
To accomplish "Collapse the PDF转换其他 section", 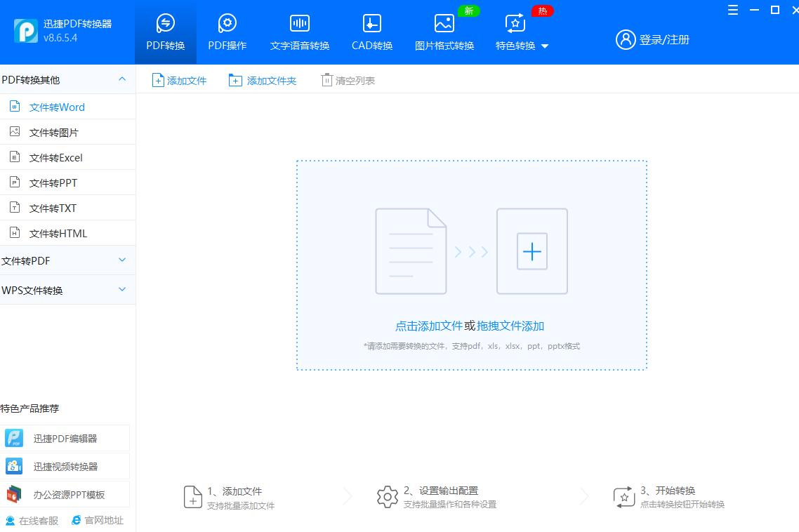I will (67, 79).
